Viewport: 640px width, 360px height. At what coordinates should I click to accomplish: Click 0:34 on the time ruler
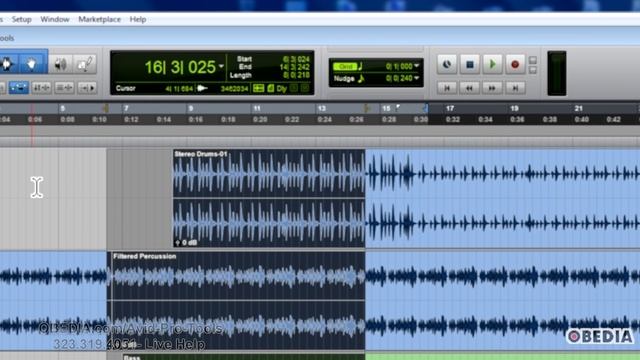(485, 120)
